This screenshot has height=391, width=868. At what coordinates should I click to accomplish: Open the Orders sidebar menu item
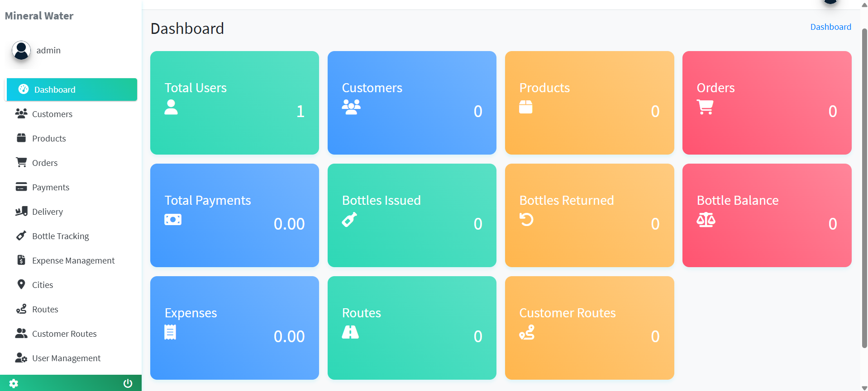[x=71, y=163]
